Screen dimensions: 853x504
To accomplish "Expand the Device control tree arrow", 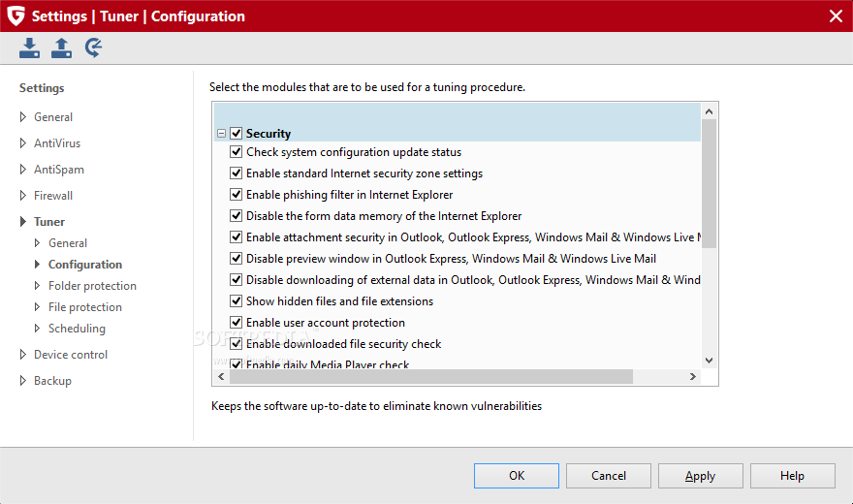I will (23, 355).
